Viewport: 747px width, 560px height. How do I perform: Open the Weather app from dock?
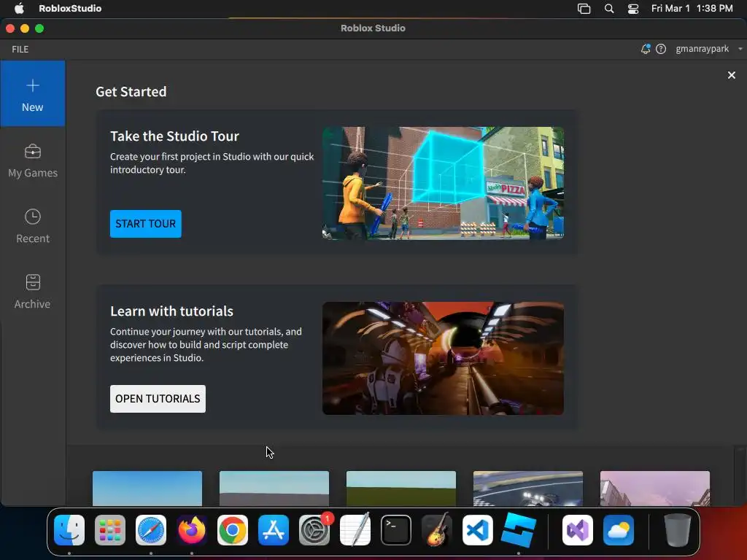619,530
